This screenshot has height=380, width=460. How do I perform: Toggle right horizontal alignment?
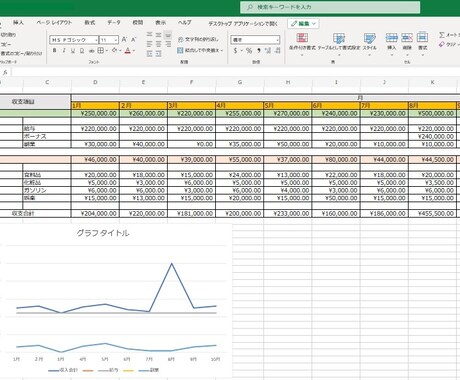[168, 44]
